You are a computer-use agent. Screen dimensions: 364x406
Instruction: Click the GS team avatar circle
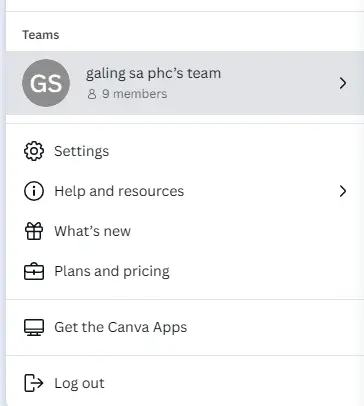46,83
